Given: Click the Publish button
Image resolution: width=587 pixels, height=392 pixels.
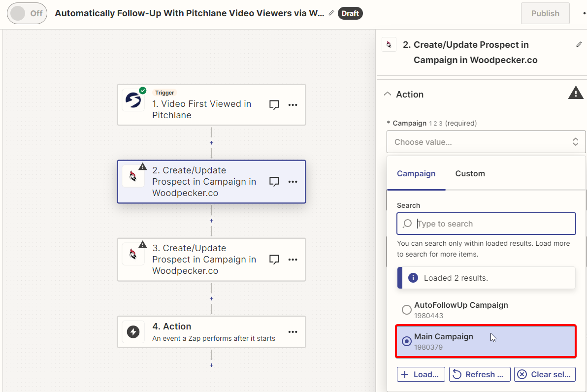Looking at the screenshot, I should [545, 13].
